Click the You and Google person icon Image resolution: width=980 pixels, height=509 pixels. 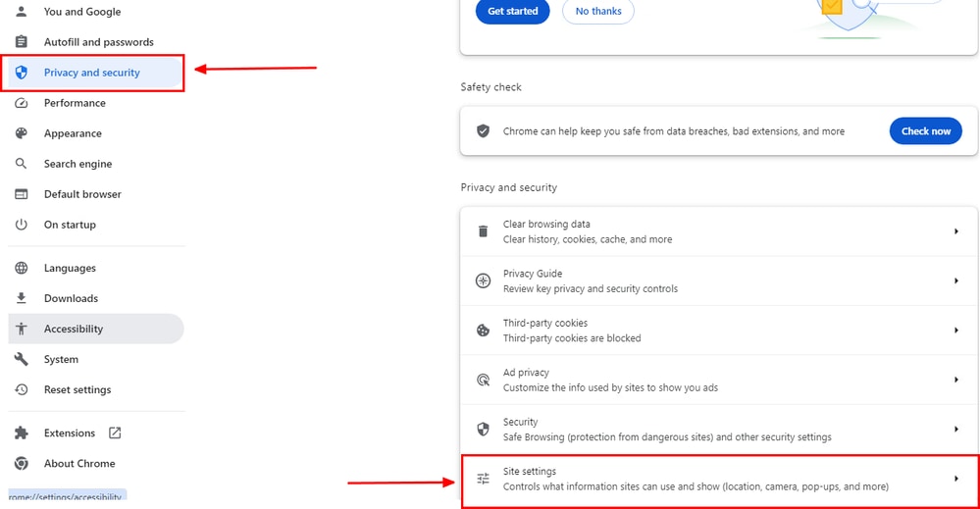[22, 11]
